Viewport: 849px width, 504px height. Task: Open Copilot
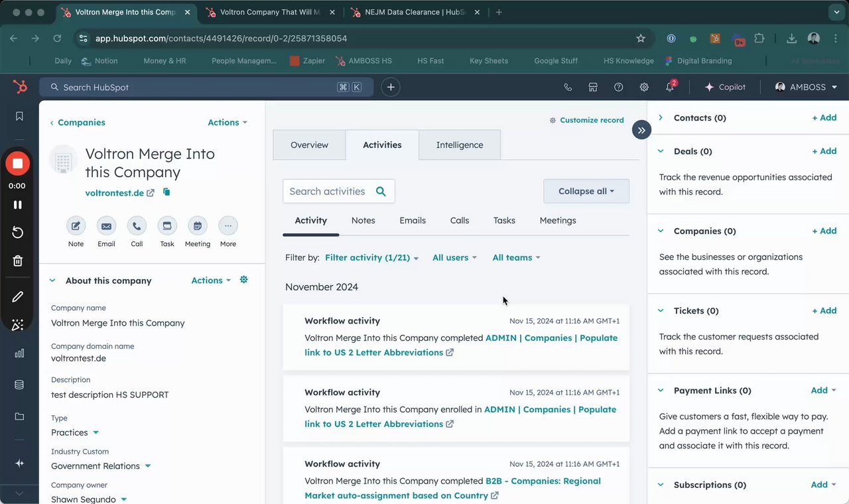pos(724,87)
